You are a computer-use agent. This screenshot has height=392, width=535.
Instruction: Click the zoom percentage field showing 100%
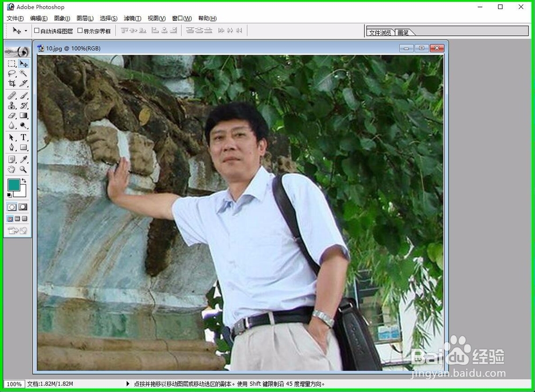tap(14, 384)
